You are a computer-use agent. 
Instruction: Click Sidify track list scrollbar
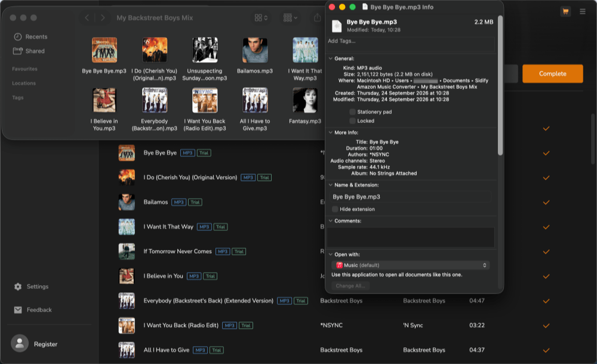tap(593, 139)
